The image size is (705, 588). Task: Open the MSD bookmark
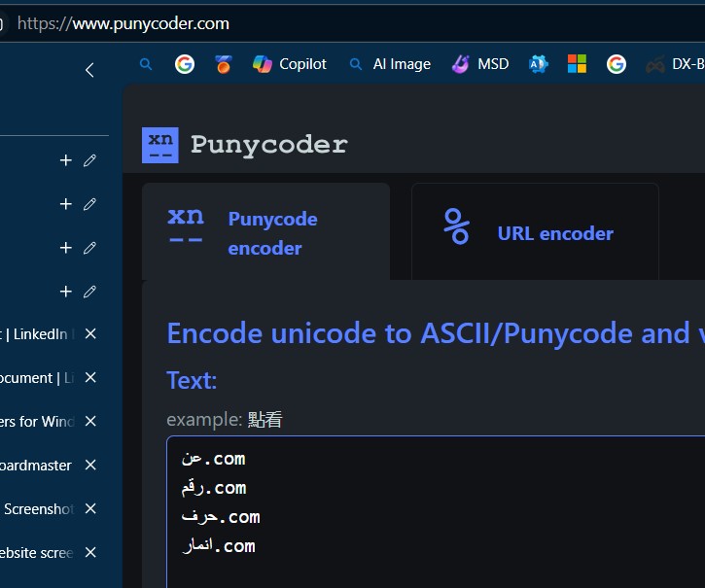(480, 64)
